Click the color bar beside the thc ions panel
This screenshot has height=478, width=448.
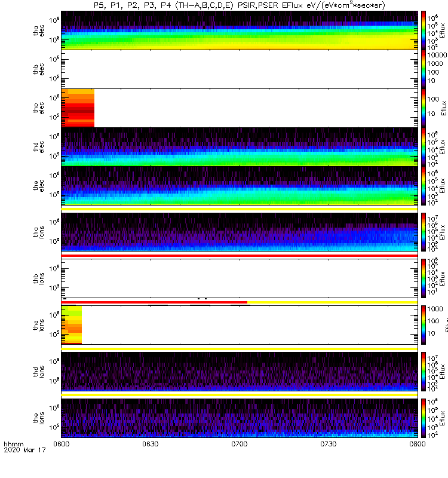[x=424, y=325]
